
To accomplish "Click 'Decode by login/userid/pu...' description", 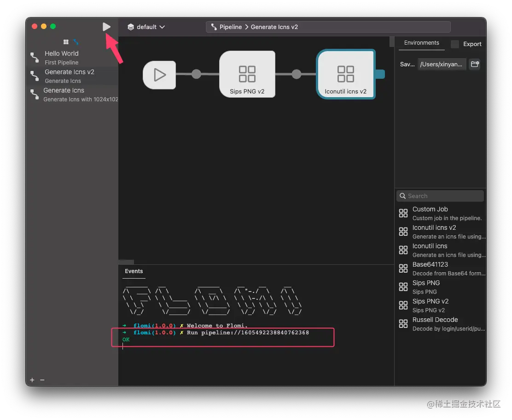I will 448,328.
